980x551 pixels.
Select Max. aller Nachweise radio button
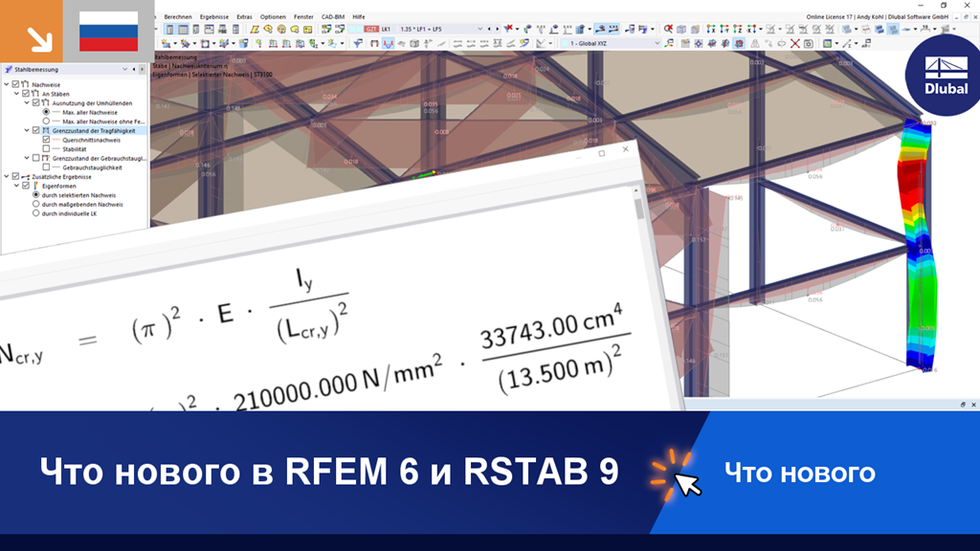46,112
